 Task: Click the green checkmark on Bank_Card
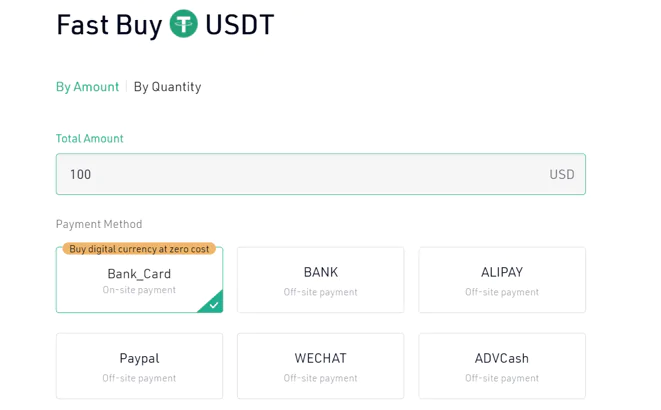click(213, 304)
